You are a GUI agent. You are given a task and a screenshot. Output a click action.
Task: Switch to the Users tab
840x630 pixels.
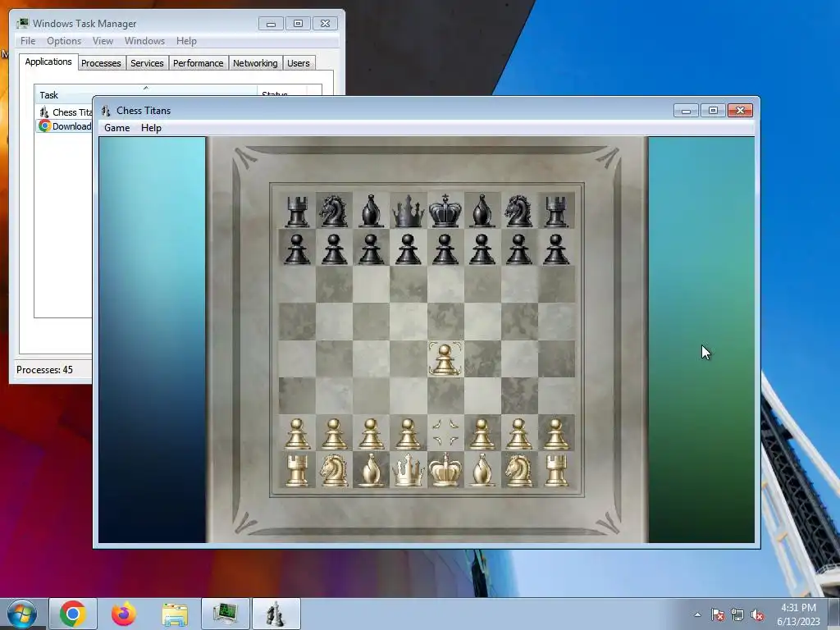point(299,63)
